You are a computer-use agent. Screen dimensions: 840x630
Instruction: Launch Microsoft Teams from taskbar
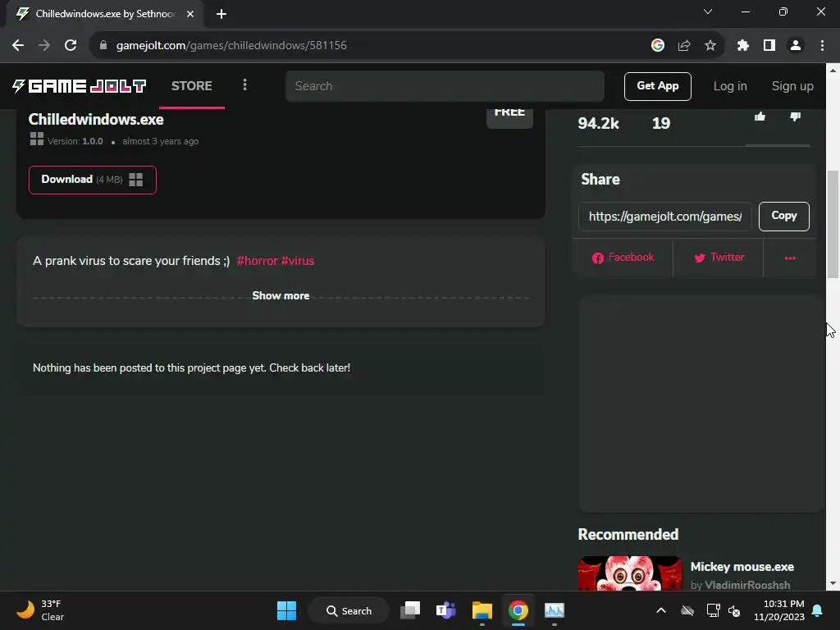tap(445, 610)
